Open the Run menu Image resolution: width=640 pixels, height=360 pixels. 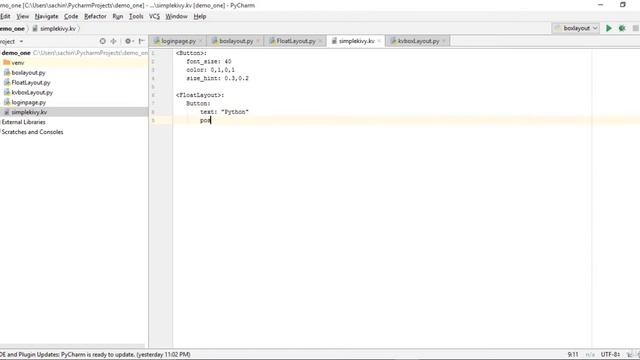point(118,16)
